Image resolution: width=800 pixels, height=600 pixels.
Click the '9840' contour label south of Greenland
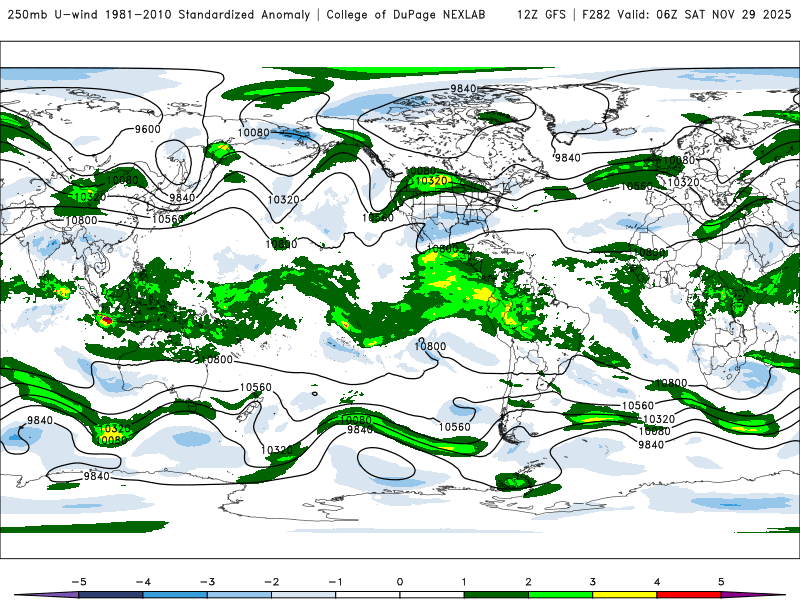tap(567, 158)
